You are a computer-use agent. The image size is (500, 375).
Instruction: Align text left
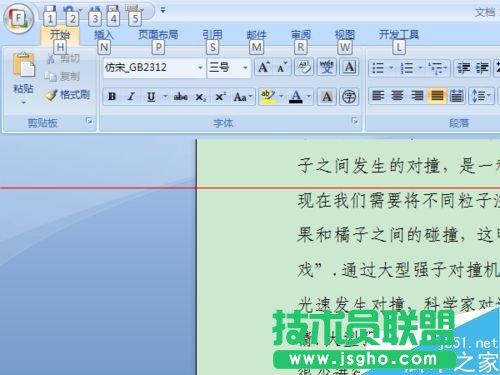point(378,96)
